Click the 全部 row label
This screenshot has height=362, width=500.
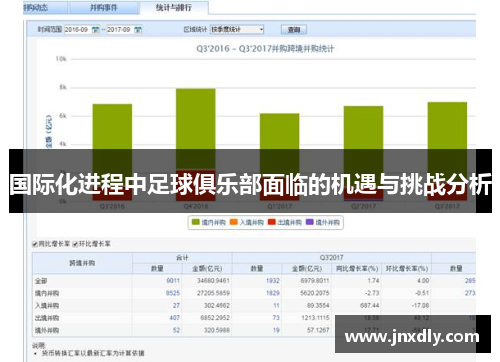[x=41, y=281]
